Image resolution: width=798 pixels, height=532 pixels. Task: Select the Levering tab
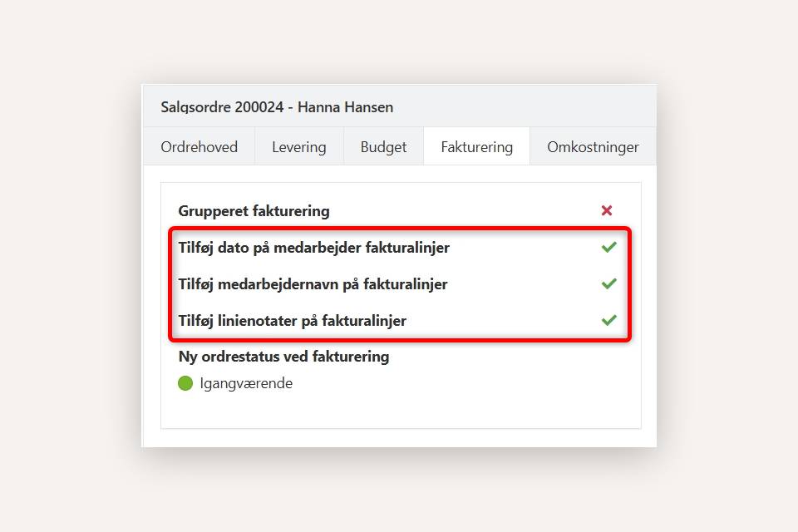tap(298, 146)
